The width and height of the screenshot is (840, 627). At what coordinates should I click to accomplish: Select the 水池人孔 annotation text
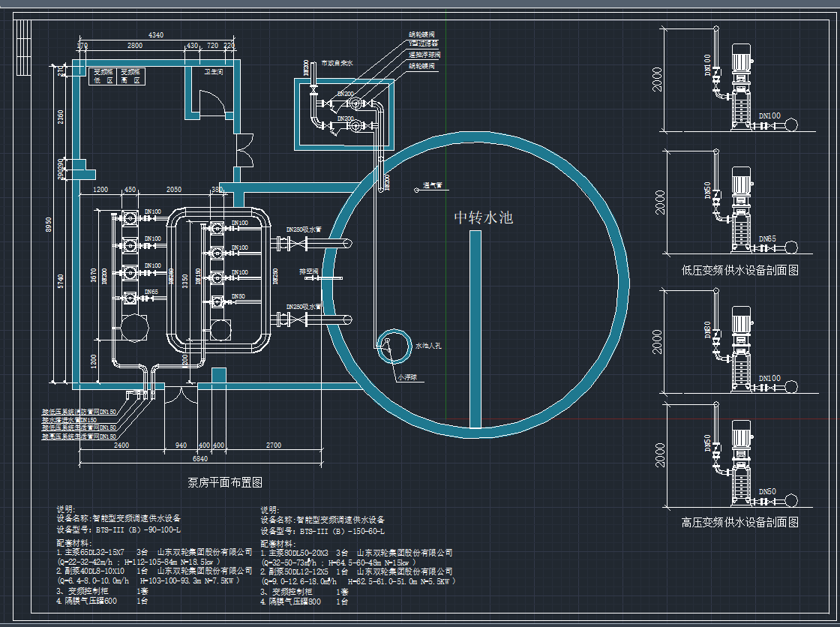pos(429,347)
